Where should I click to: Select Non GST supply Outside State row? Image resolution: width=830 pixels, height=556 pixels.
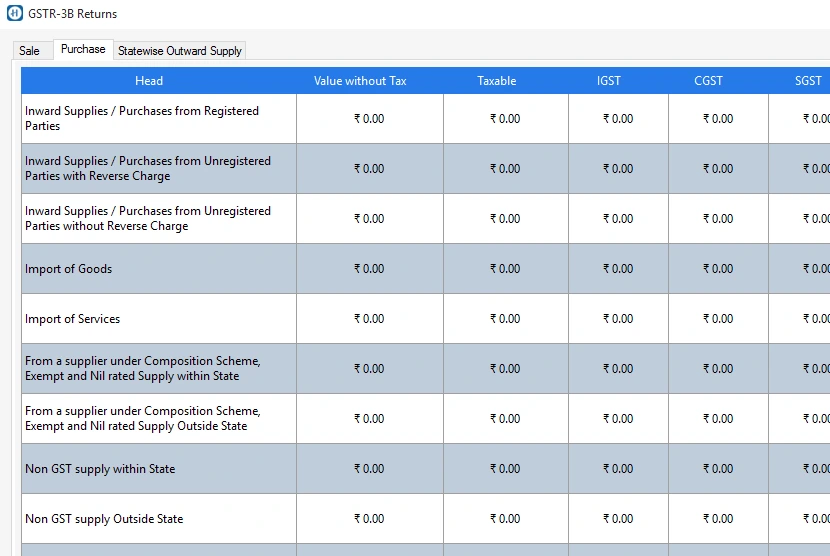pyautogui.click(x=104, y=519)
